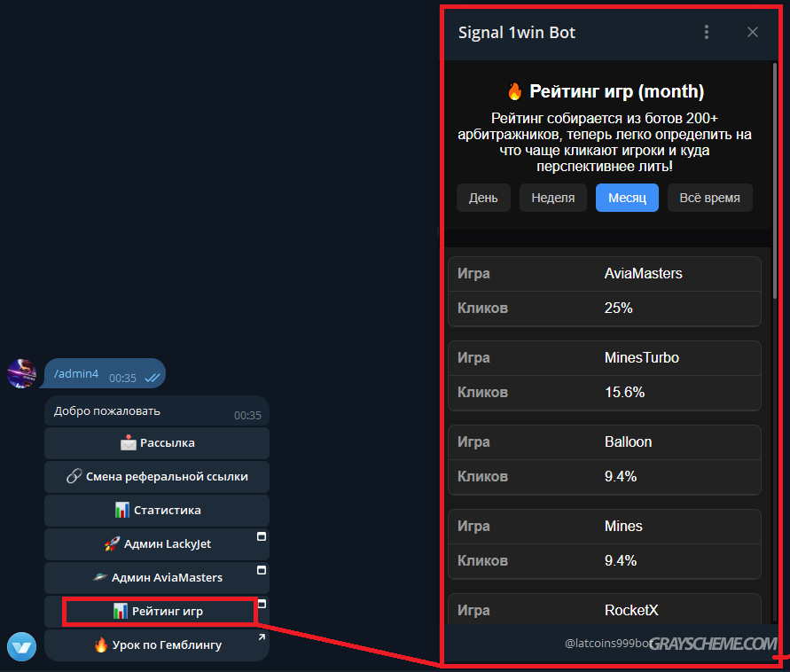This screenshot has width=790, height=672.
Task: Open the Админ AviaMasters button
Action: (157, 578)
